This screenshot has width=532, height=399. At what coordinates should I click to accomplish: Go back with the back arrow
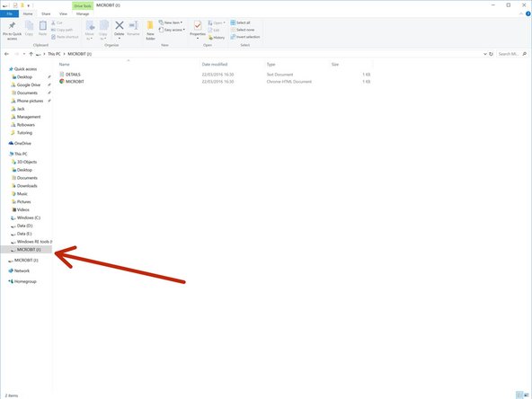(x=6, y=54)
